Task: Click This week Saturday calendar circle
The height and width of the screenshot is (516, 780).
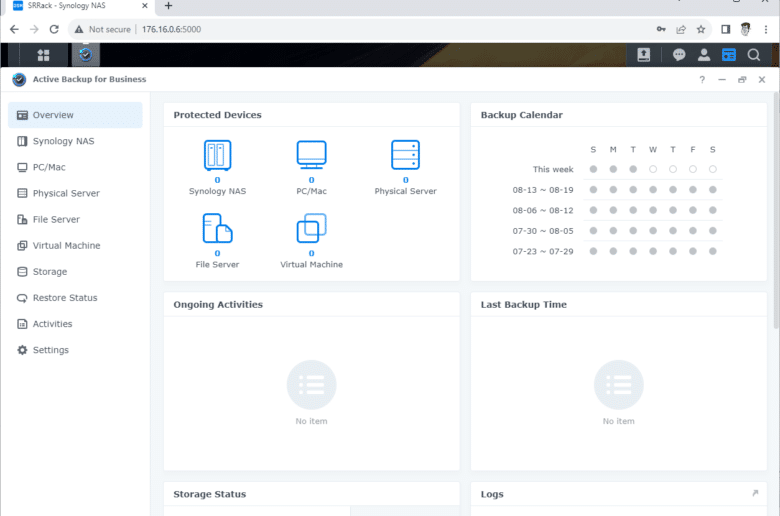Action: coord(712,169)
